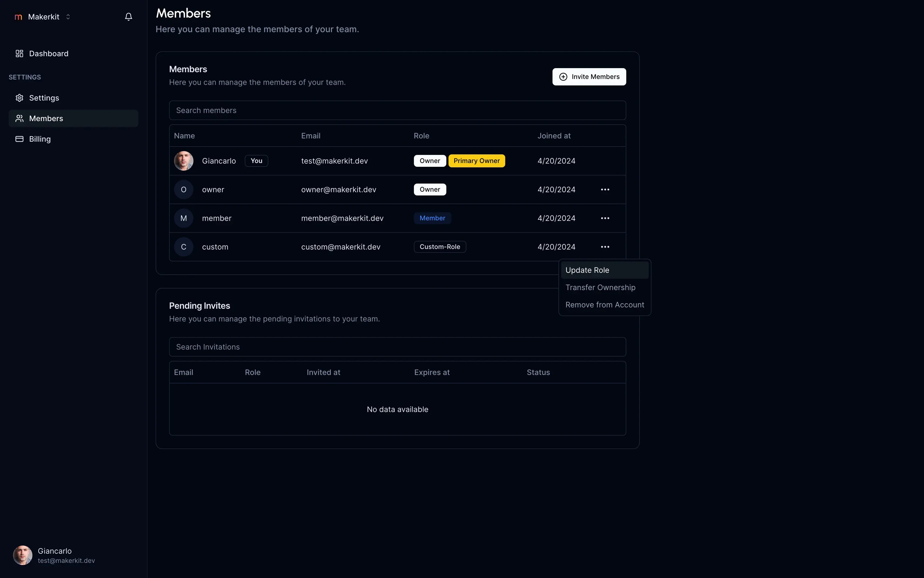This screenshot has width=924, height=578.
Task: Open Settings from the sidebar
Action: pos(44,98)
